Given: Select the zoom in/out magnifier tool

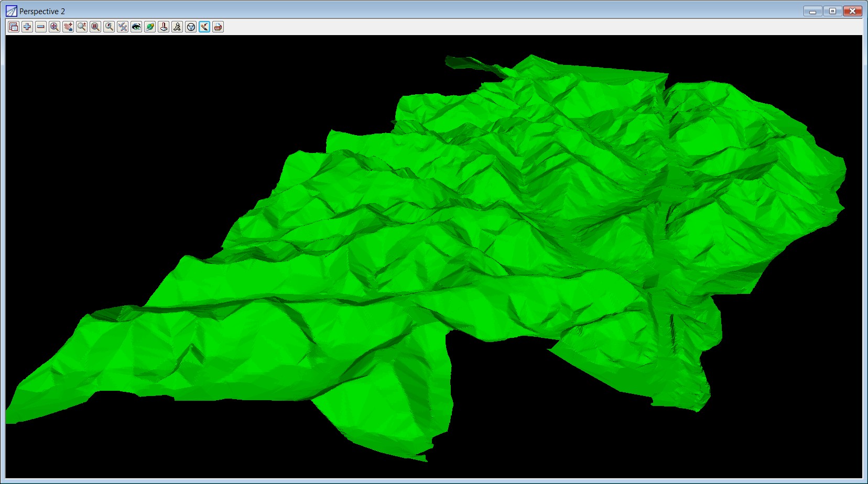Looking at the screenshot, I should [82, 27].
